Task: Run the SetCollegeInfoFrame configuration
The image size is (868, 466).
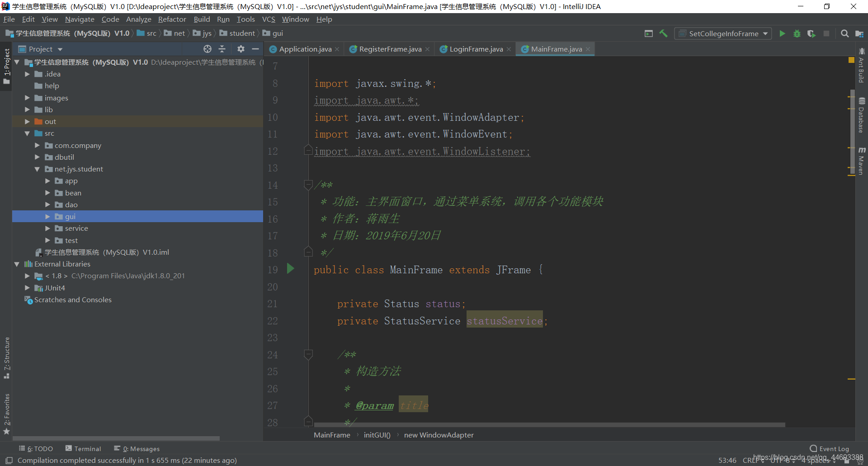Action: point(782,33)
